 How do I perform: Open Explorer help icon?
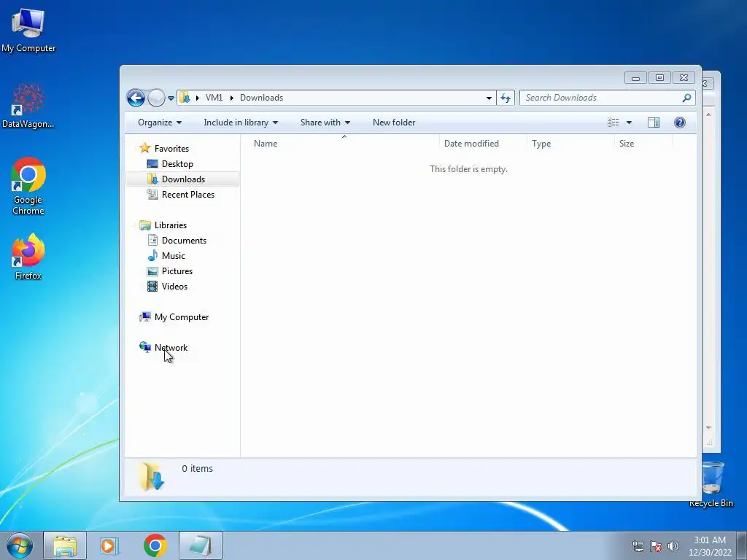coord(680,122)
